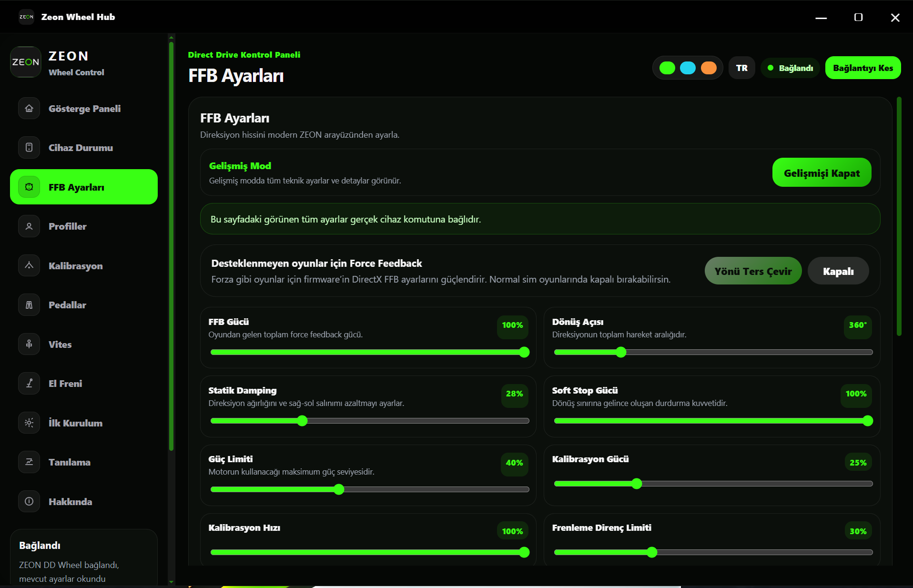Open the El Freni section
The width and height of the screenshot is (913, 588).
pos(84,384)
